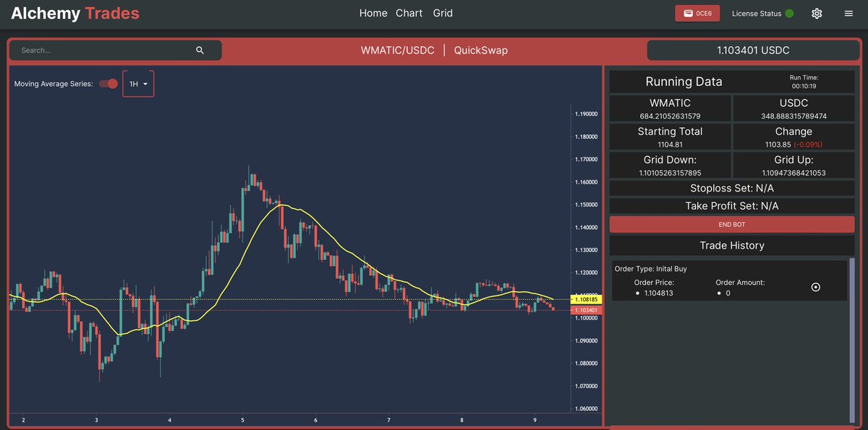This screenshot has height=430, width=868.
Task: Click the Order Price 1.104813 value
Action: pyautogui.click(x=658, y=293)
